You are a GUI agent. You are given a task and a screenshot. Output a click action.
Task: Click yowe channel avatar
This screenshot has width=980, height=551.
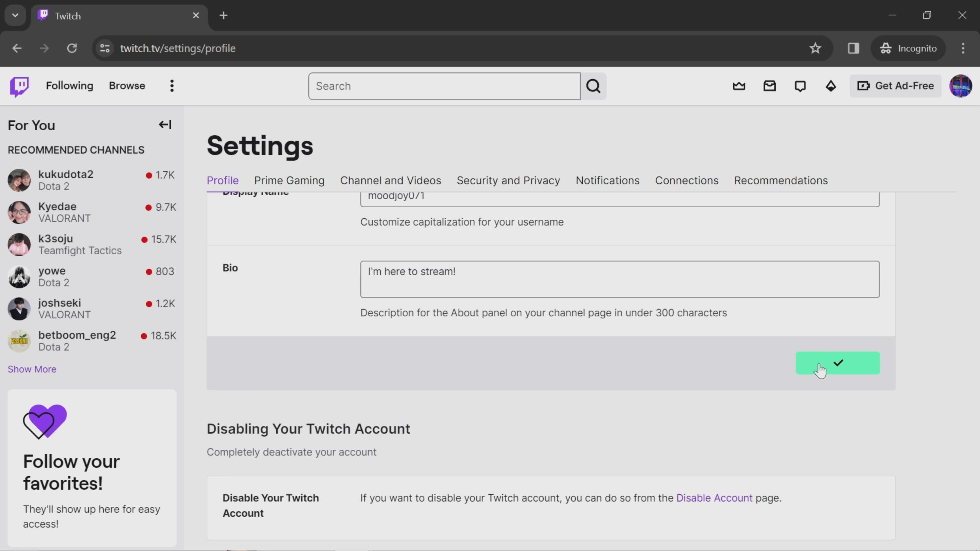(x=19, y=277)
